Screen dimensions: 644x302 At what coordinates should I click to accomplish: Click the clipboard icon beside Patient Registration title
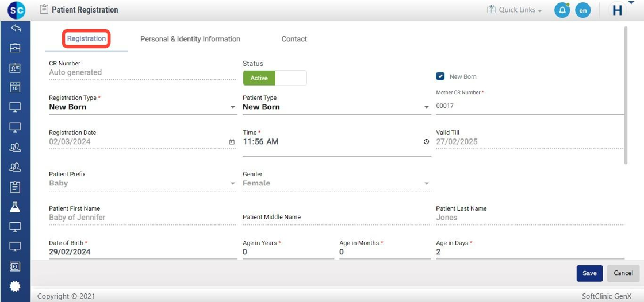coord(44,9)
